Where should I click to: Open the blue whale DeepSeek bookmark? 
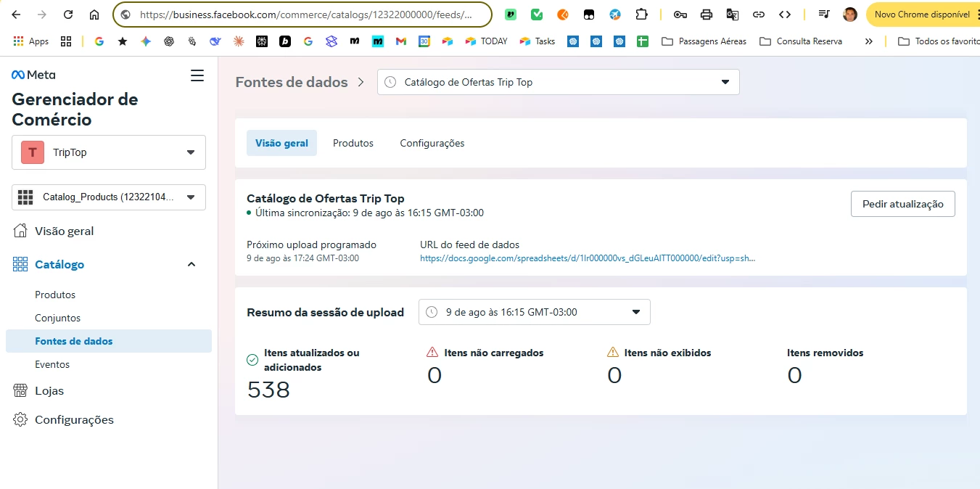pyautogui.click(x=215, y=41)
